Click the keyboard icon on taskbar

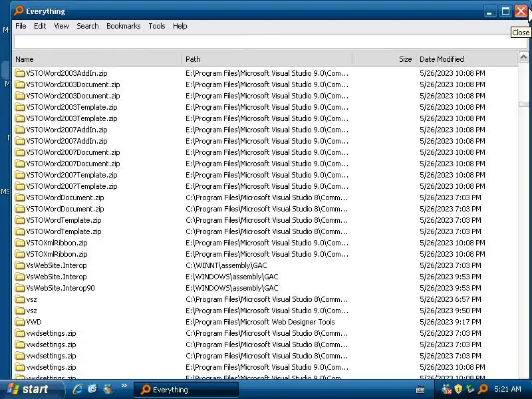click(420, 390)
